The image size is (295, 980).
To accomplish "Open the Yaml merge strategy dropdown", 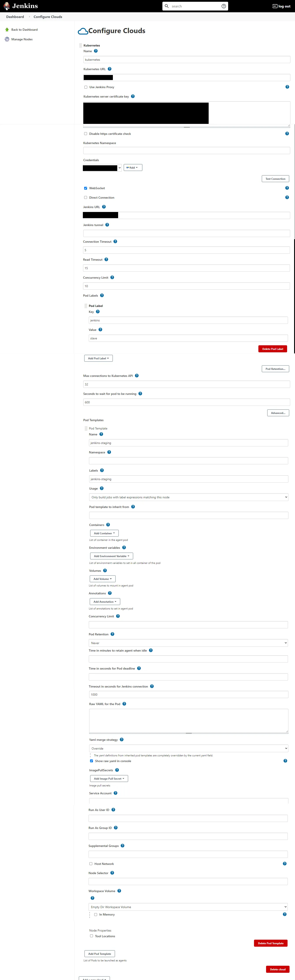I will [x=189, y=748].
